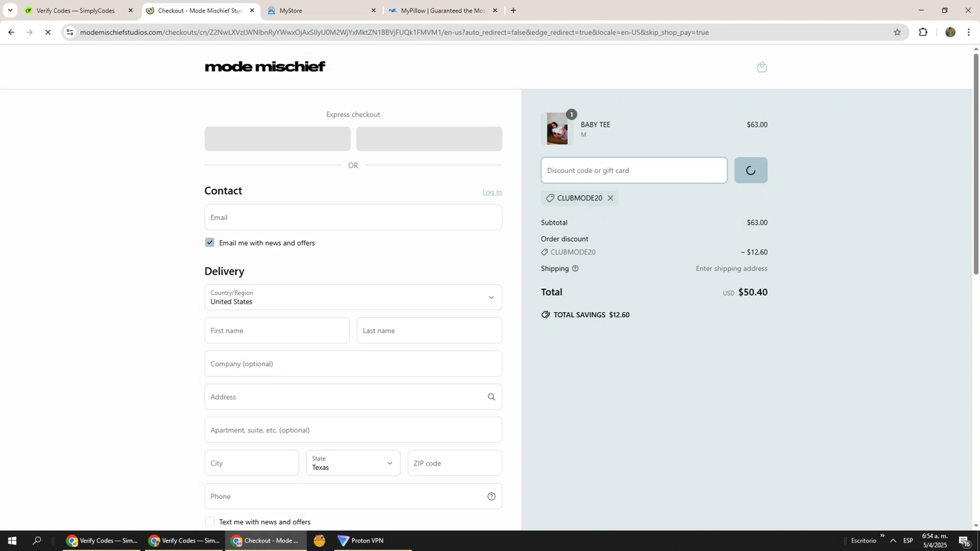Bookmark this page with the star icon
The height and width of the screenshot is (551, 980).
pyautogui.click(x=897, y=32)
